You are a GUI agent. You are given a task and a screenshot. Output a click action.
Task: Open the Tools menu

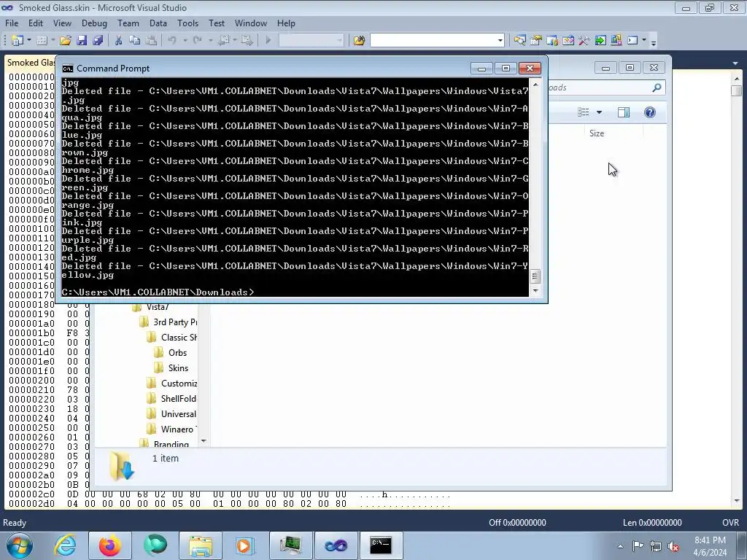tap(187, 23)
